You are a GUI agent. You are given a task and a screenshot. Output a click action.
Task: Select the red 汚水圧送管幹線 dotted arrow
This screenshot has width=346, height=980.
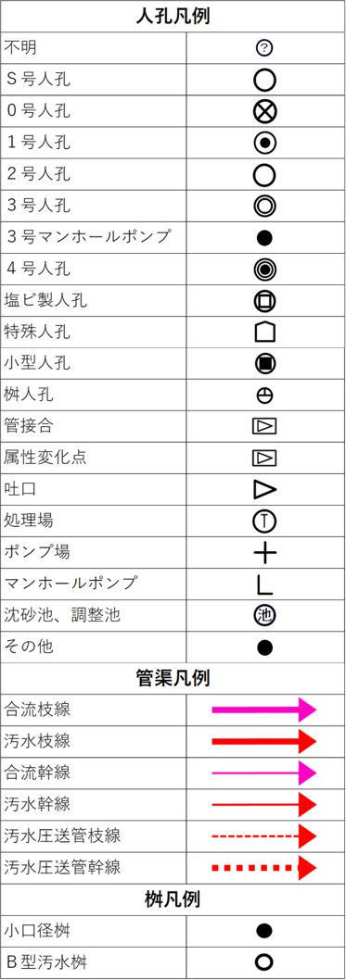click(264, 868)
